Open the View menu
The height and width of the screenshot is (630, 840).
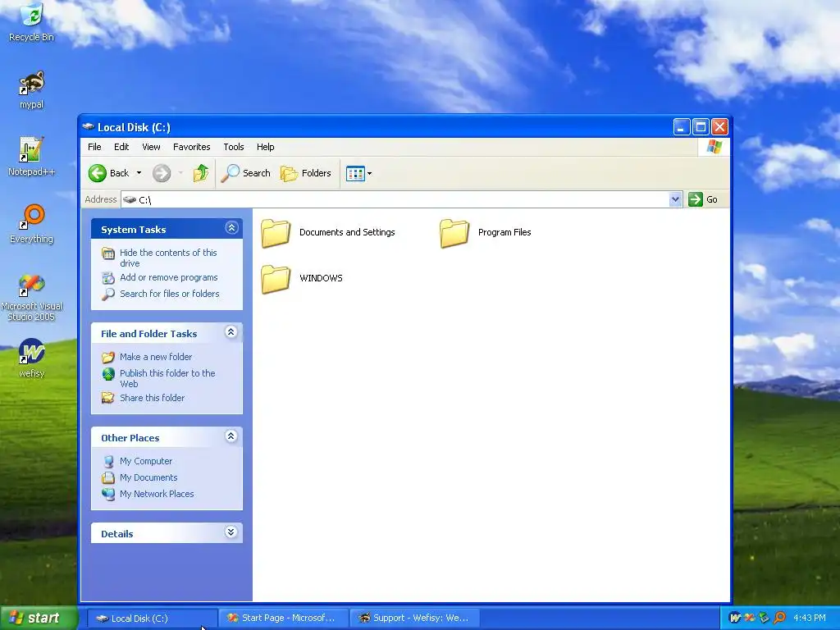(151, 147)
